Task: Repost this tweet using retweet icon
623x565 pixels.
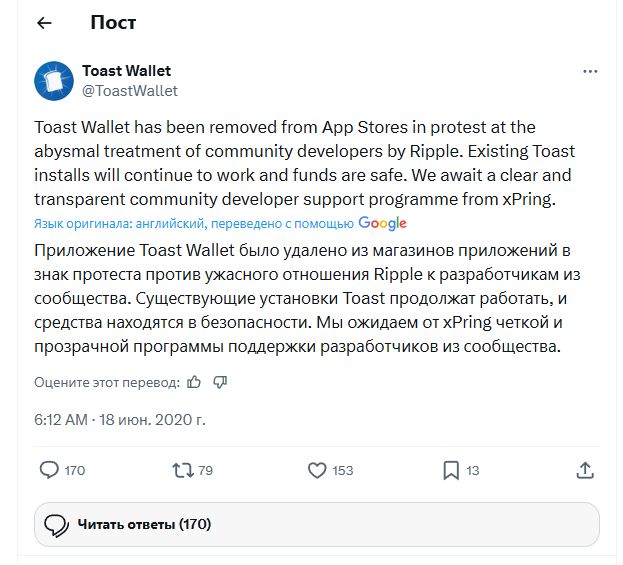Action: tap(182, 470)
